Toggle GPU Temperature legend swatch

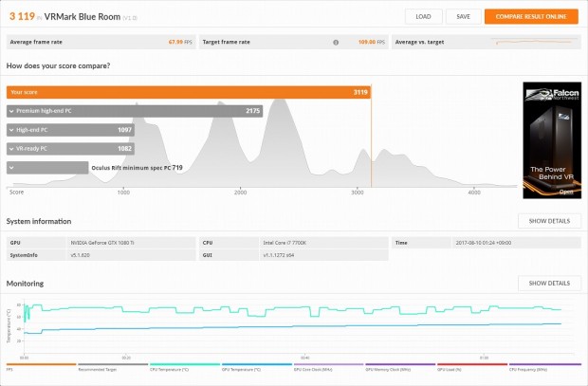pos(257,364)
